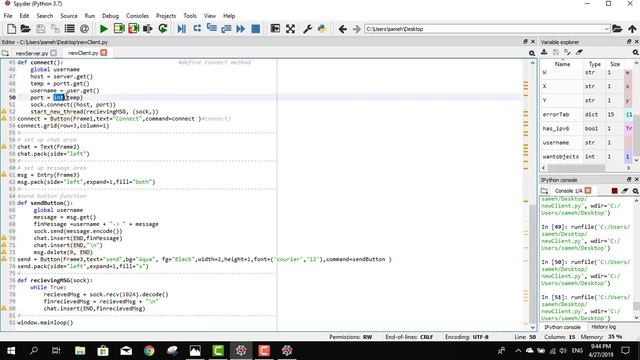Go back with the left arrow icon
The height and width of the screenshot is (360, 640).
[342, 29]
